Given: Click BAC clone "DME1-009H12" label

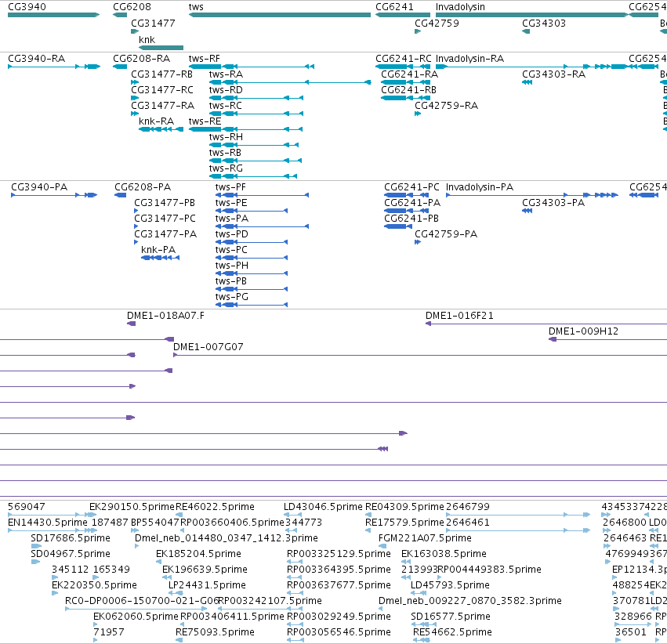Looking at the screenshot, I should coord(583,331).
